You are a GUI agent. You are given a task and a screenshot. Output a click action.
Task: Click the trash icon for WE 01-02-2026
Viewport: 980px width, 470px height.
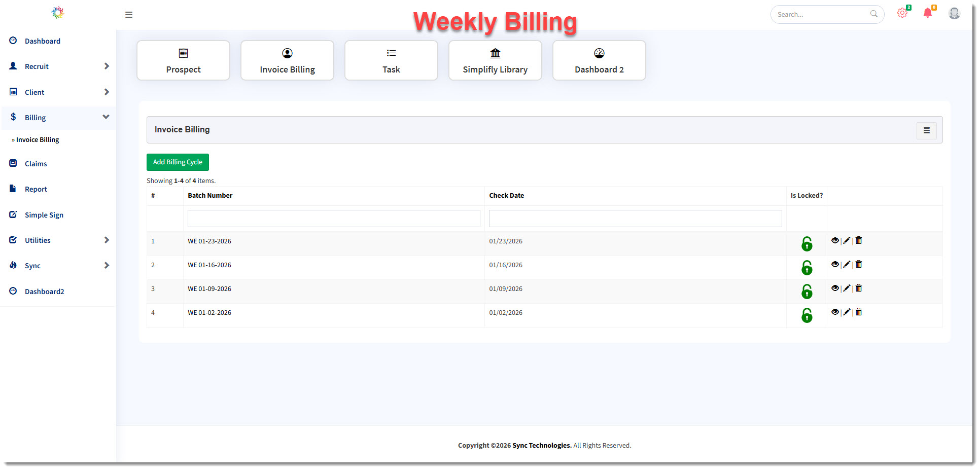pyautogui.click(x=859, y=312)
